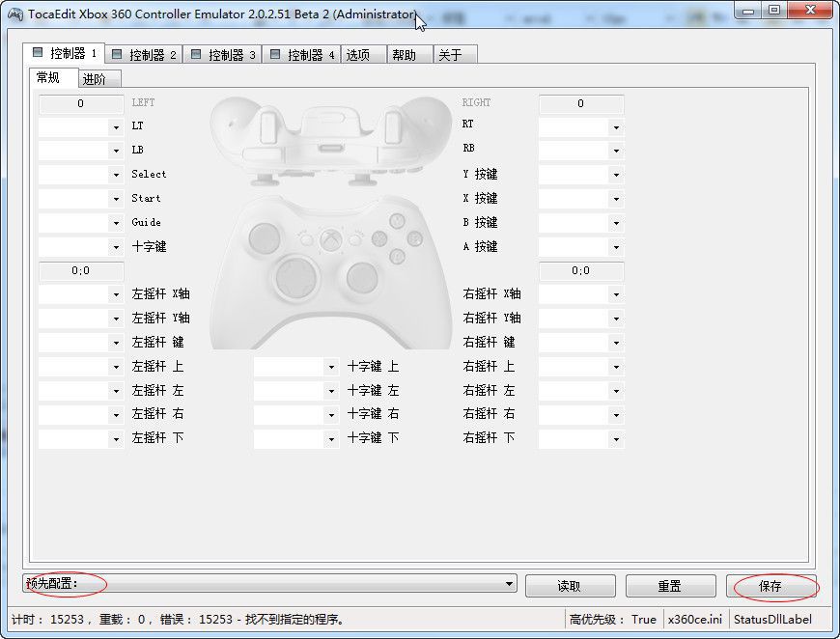840x639 pixels.
Task: Maximize the x360ce window
Action: [774, 11]
